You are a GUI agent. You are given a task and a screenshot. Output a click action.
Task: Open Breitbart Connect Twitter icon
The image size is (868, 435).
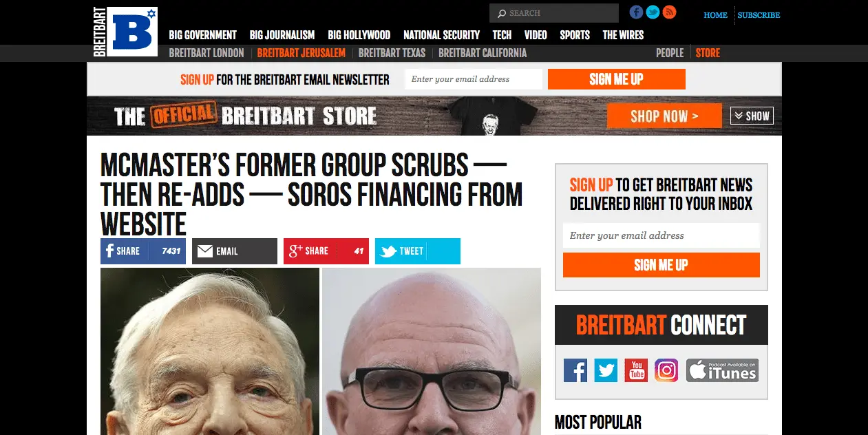(606, 370)
